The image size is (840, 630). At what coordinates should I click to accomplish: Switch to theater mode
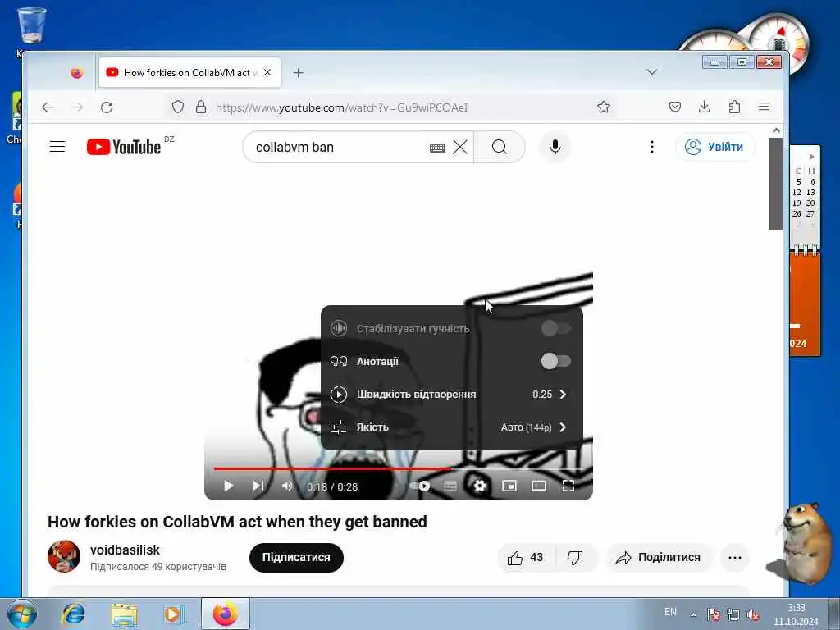coord(539,486)
